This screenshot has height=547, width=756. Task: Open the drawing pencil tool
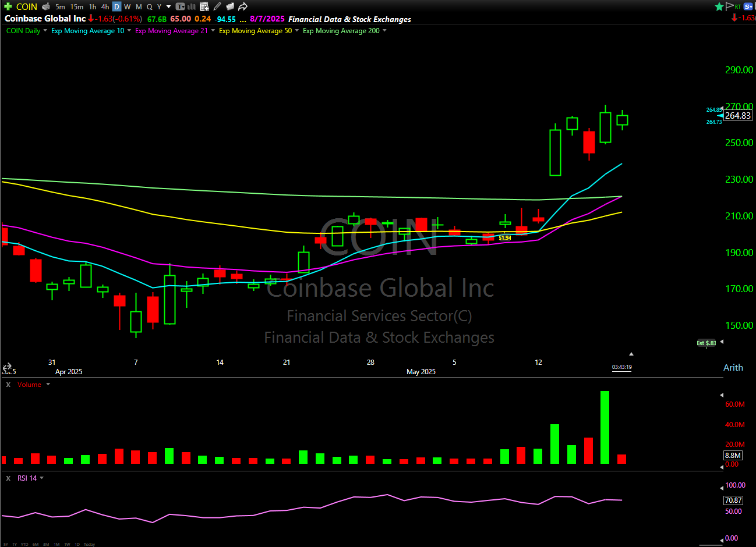coord(217,6)
